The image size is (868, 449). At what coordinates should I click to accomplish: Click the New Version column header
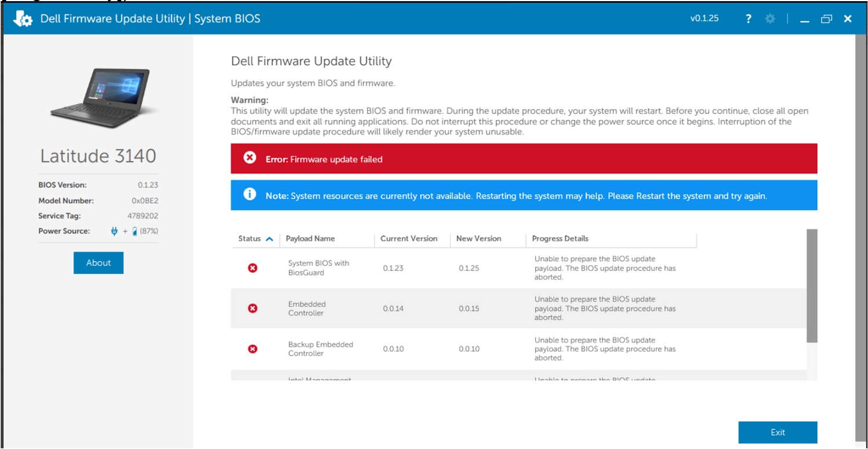pyautogui.click(x=479, y=238)
